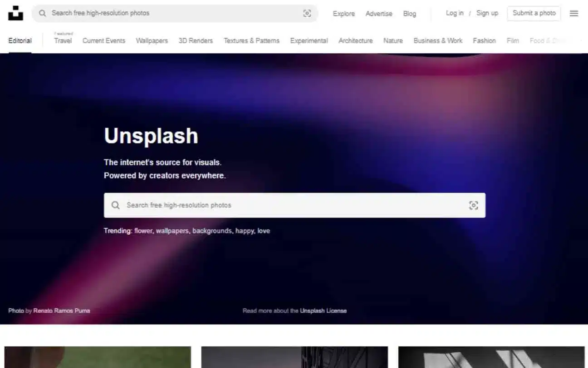Open the green photo thumbnail on left
The height and width of the screenshot is (368, 588).
tap(98, 357)
